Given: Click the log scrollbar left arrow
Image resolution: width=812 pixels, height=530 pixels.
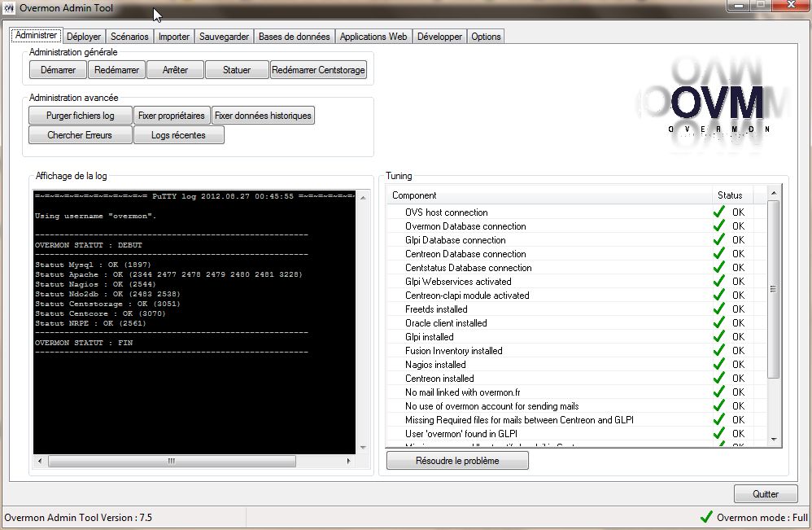Looking at the screenshot, I should [40, 461].
